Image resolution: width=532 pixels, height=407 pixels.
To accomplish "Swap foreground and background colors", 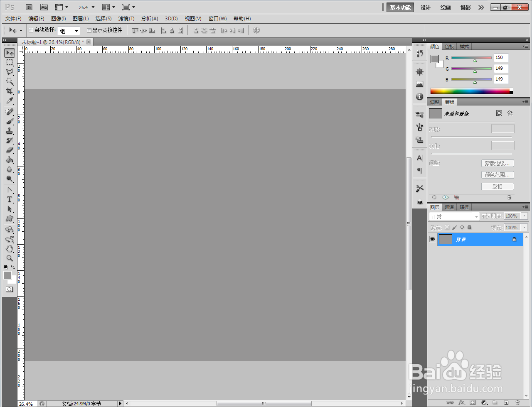I will [x=13, y=267].
